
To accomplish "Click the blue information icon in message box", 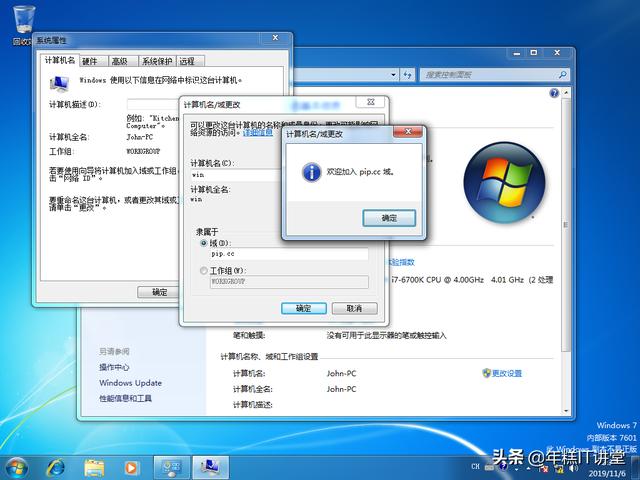I will coord(311,172).
